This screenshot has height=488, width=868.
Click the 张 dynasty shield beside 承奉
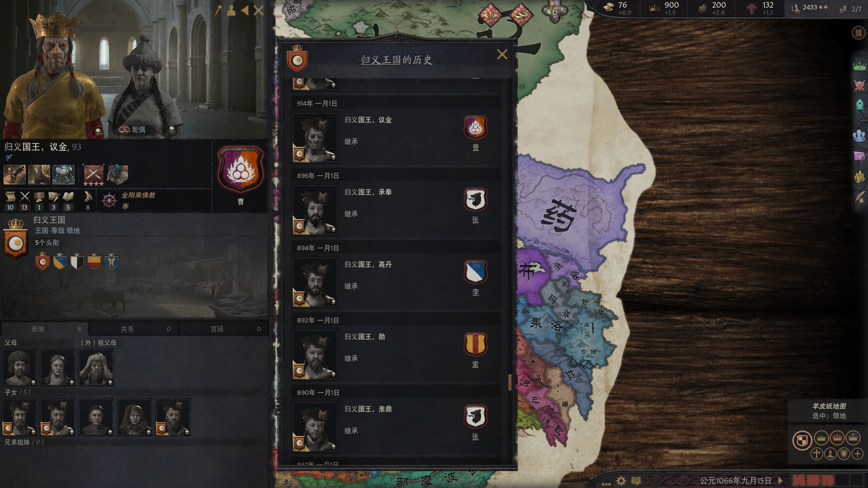click(x=475, y=200)
